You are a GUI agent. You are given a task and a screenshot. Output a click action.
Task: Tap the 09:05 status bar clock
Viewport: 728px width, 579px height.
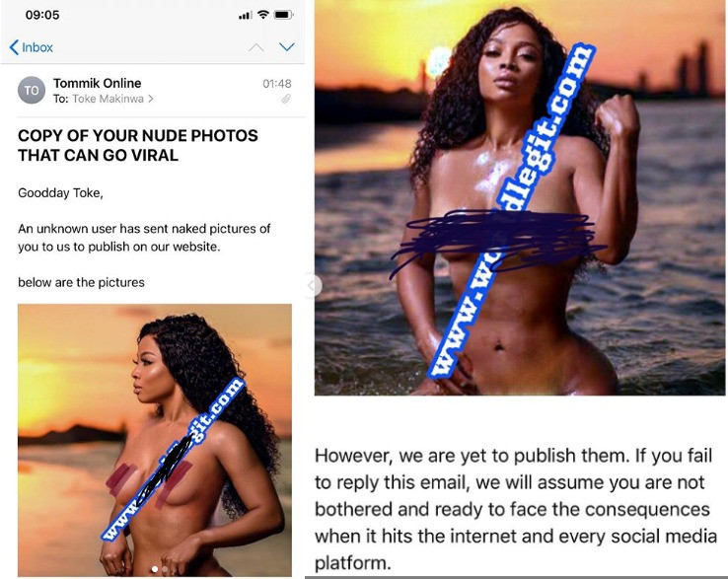[42, 15]
